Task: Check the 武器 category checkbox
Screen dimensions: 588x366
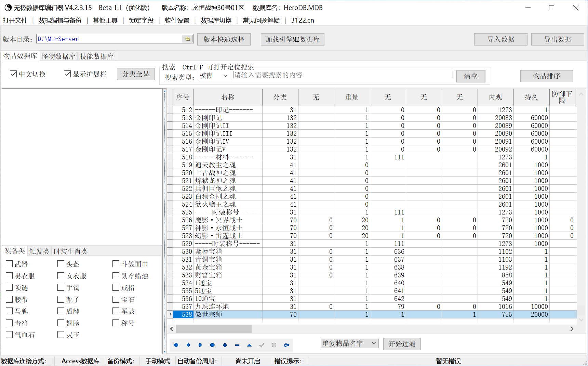Action: coord(10,264)
